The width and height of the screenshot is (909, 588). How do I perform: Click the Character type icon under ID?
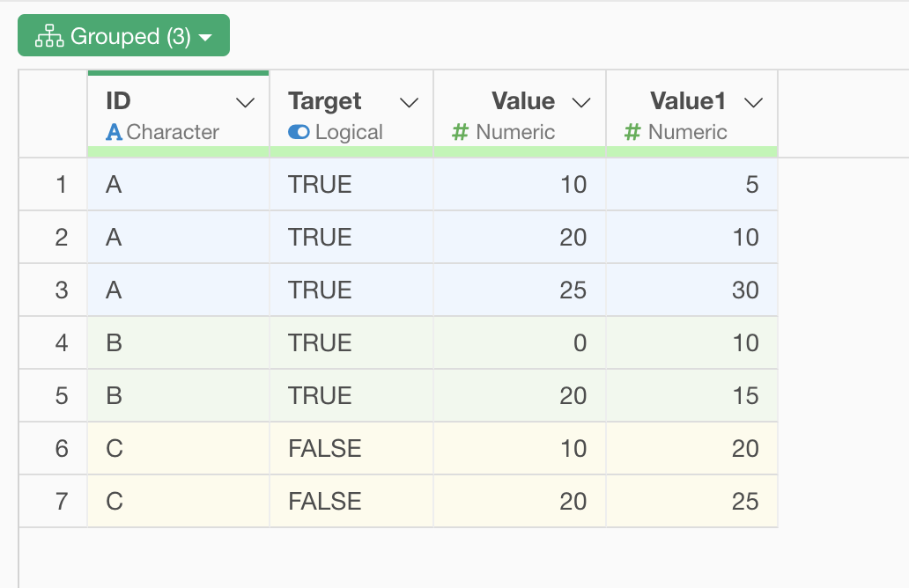[x=114, y=132]
